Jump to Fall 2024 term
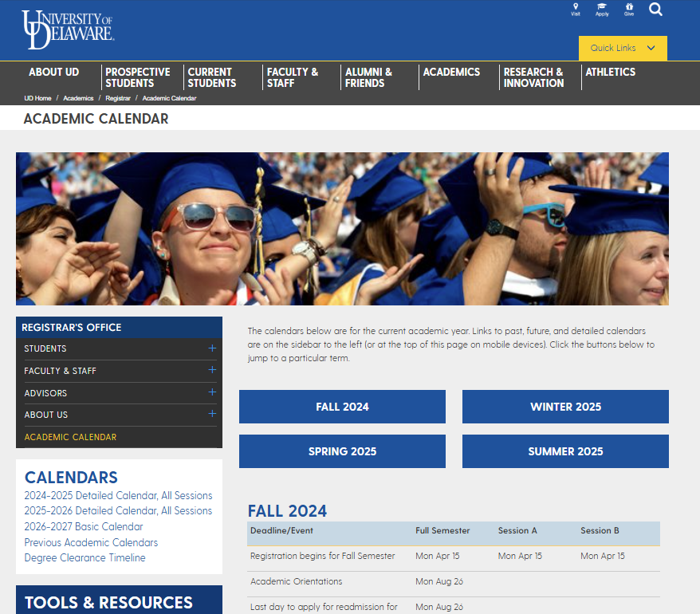Viewport: 700px width, 614px height. tap(342, 407)
